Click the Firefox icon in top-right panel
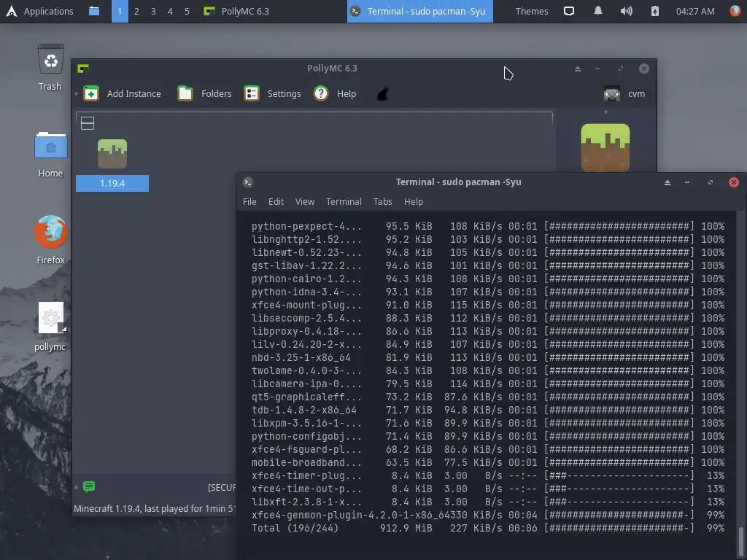This screenshot has width=747, height=560. [735, 10]
